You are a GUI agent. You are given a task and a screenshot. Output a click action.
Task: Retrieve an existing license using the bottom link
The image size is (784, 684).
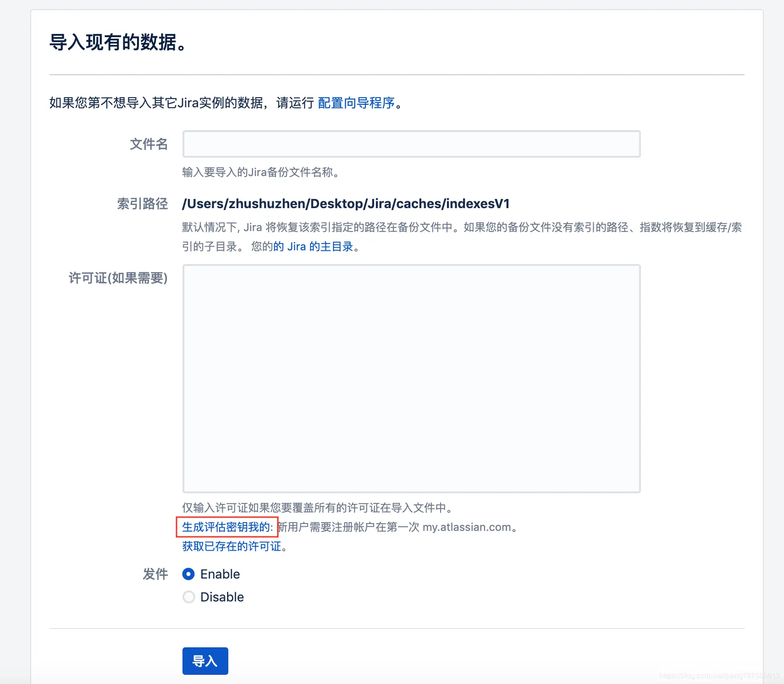click(232, 546)
